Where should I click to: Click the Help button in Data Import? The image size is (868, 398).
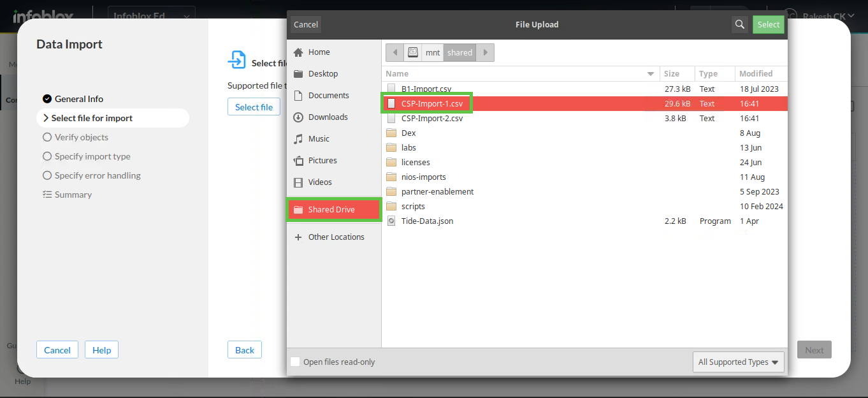tap(102, 350)
